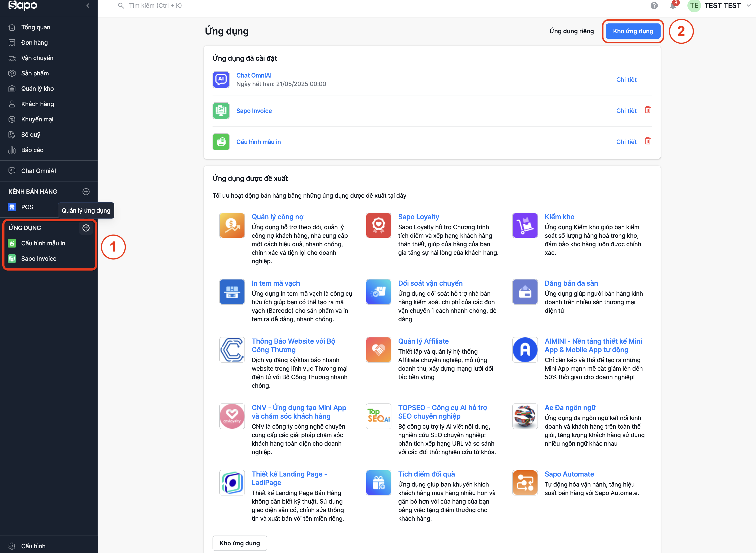The width and height of the screenshot is (756, 553).
Task: Open the AIMINI Mini App title link
Action: [593, 346]
